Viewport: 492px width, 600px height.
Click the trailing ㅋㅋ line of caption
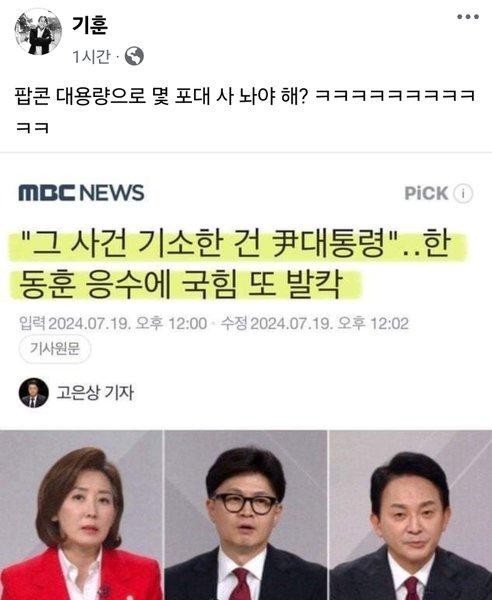(33, 127)
